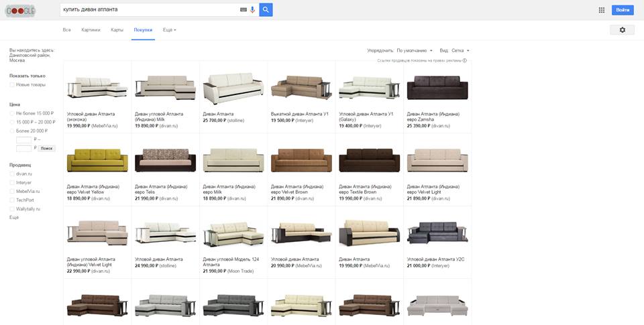Click the Google logo
This screenshot has width=644, height=325.
21,11
